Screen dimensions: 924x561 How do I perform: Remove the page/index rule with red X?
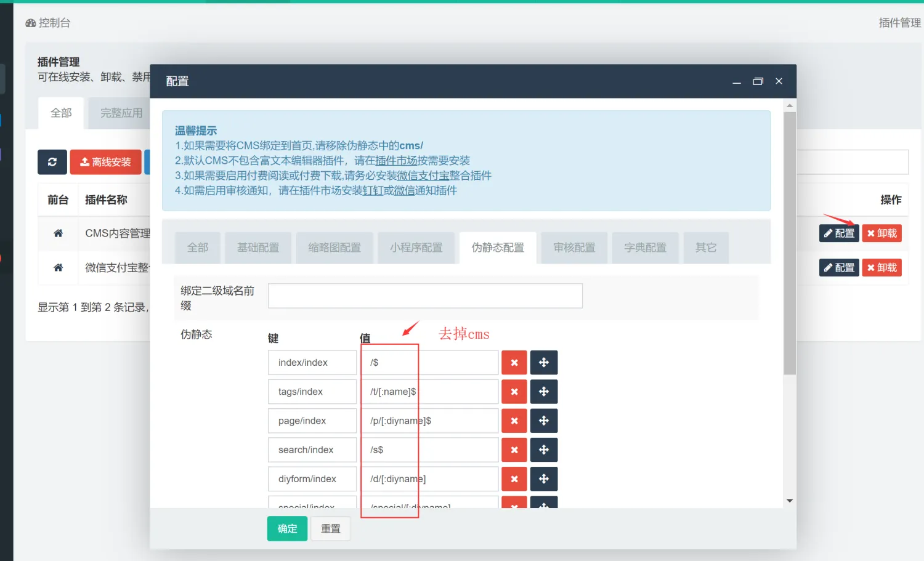coord(514,421)
